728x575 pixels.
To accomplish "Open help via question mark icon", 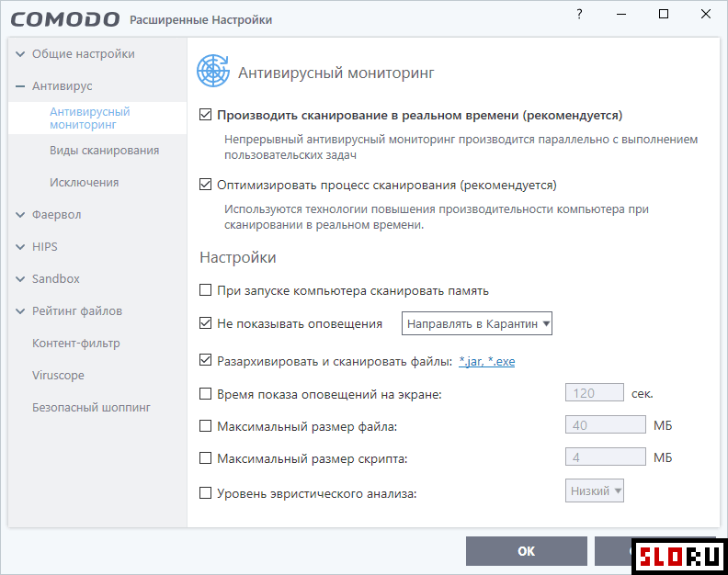I will point(579,14).
